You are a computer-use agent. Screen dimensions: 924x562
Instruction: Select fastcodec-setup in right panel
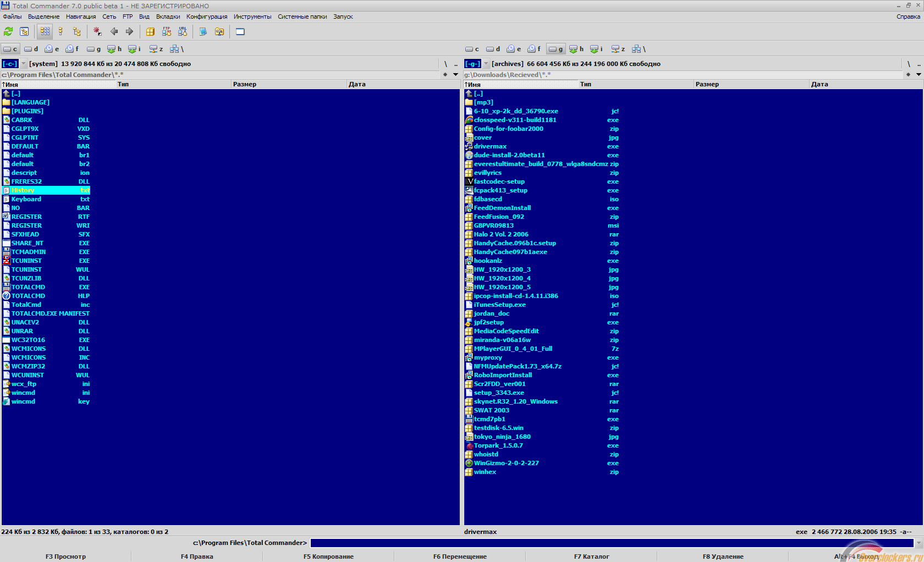pos(542,181)
